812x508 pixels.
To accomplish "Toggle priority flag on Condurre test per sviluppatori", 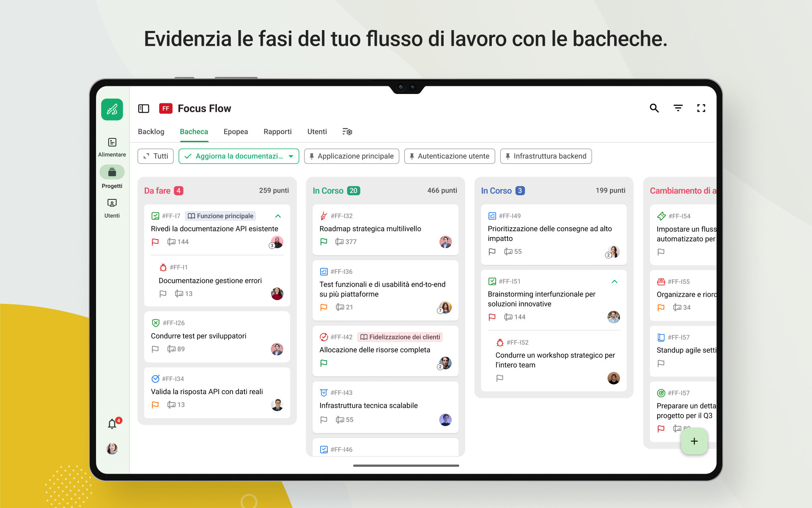I will (155, 349).
